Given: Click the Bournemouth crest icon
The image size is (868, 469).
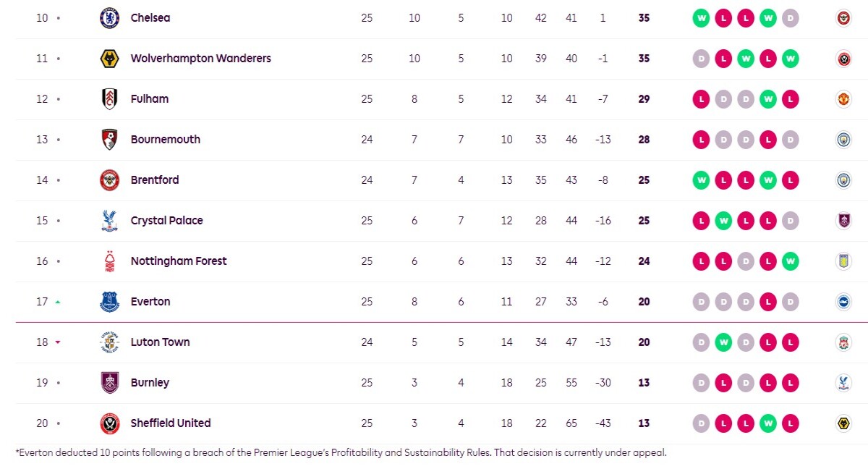Looking at the screenshot, I should click(x=109, y=140).
